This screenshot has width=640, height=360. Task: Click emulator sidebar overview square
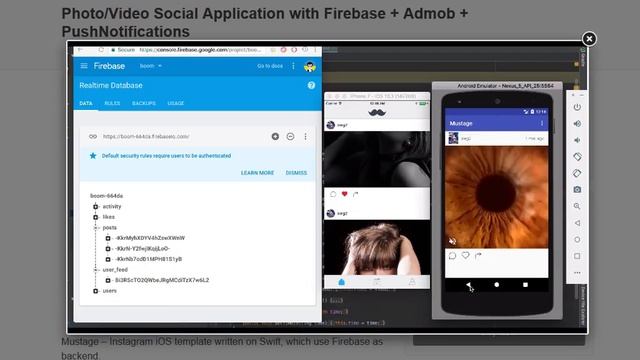point(577,256)
